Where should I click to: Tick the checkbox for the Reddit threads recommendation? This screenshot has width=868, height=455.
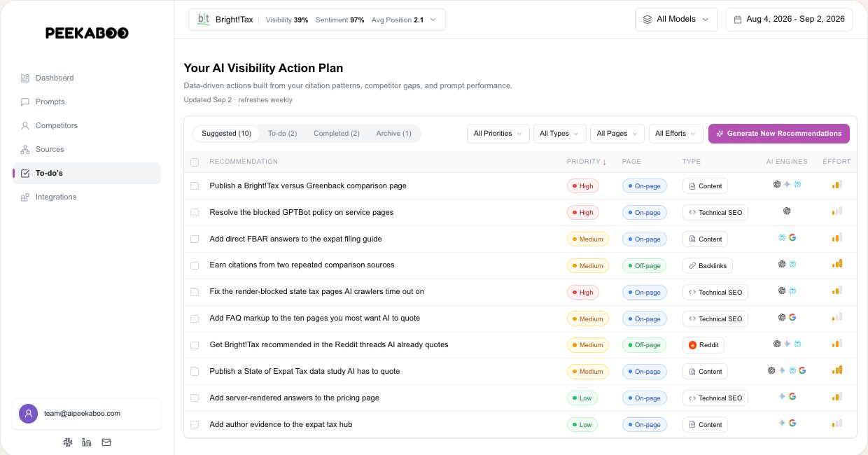tap(195, 345)
